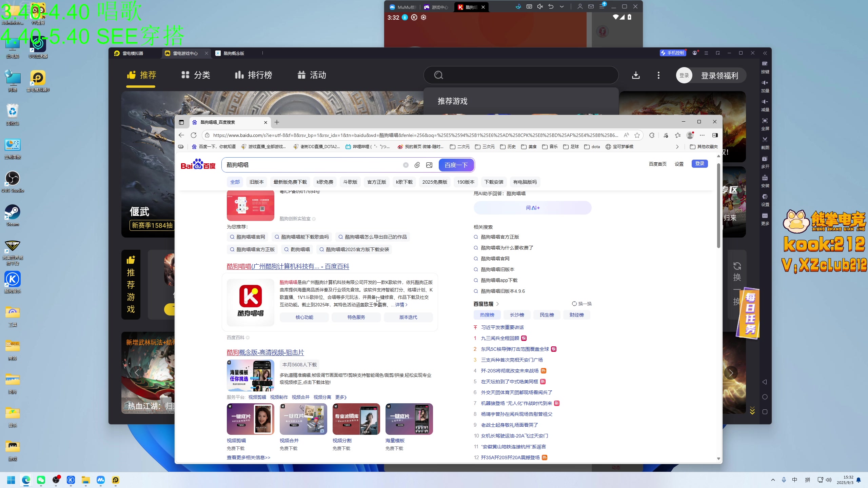Go back in Edge browser

click(x=181, y=135)
